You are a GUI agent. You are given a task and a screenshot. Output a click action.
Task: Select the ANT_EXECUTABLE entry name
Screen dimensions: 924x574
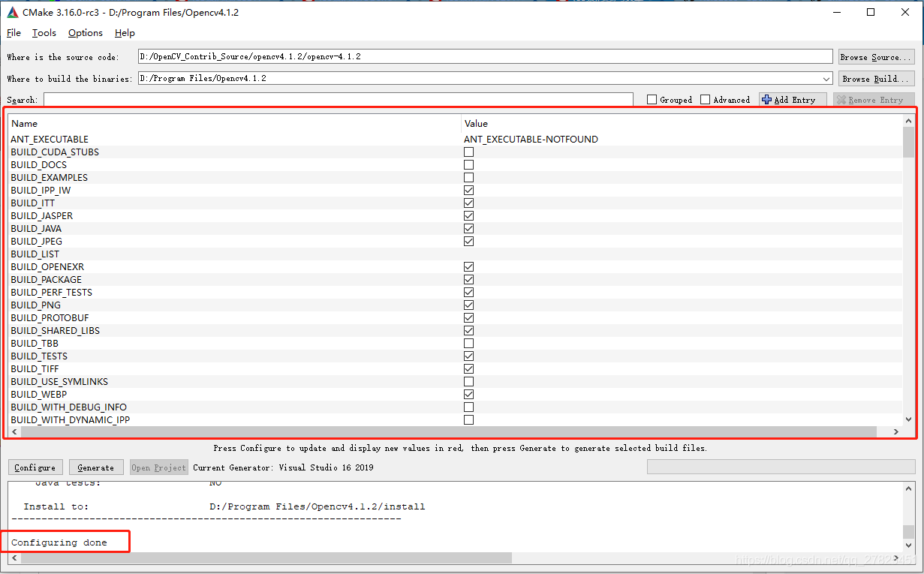coord(50,140)
